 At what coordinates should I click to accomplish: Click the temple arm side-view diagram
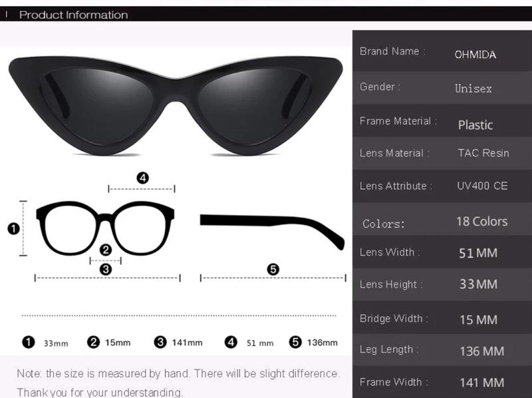tap(273, 232)
